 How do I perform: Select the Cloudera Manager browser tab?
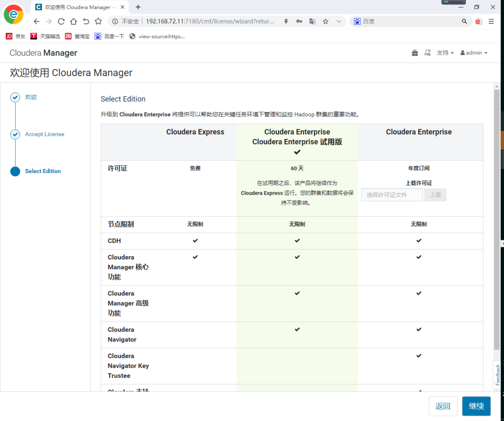point(80,7)
